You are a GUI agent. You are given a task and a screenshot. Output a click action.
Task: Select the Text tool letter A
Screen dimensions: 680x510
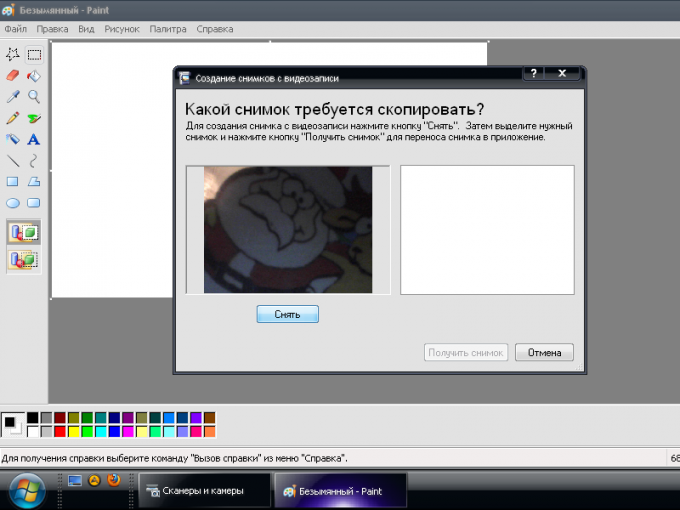click(x=34, y=139)
